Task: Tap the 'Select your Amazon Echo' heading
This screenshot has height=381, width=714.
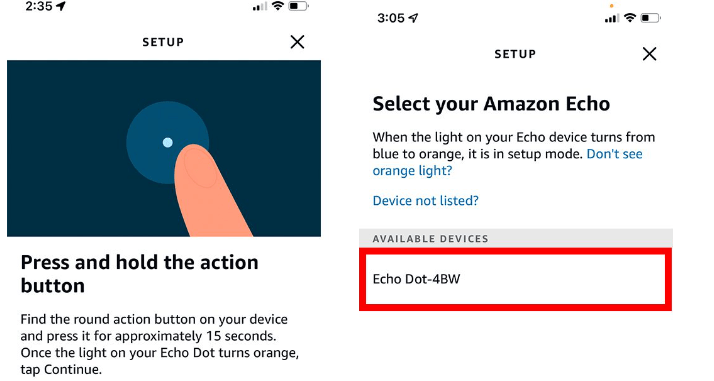Action: pyautogui.click(x=491, y=104)
